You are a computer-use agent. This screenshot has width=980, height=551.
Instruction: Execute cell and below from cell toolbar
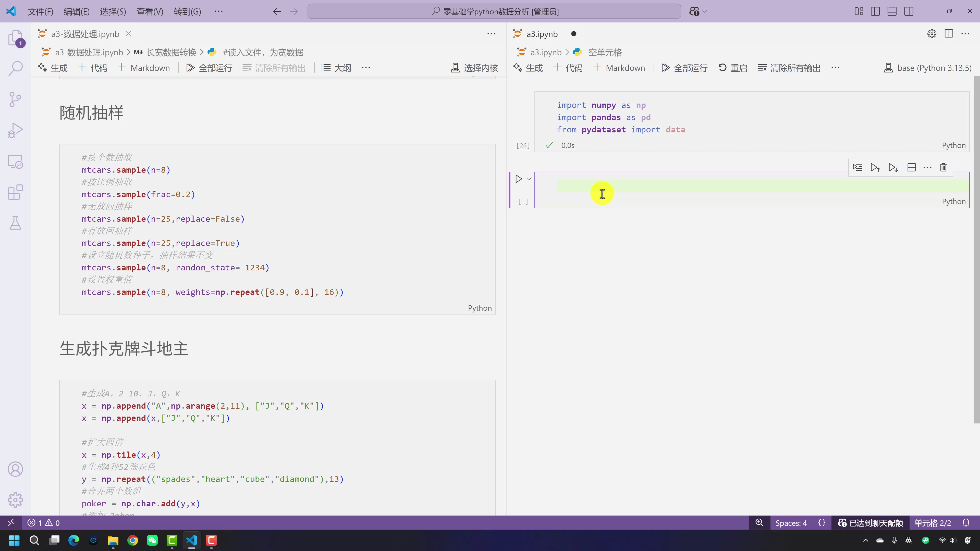point(893,167)
